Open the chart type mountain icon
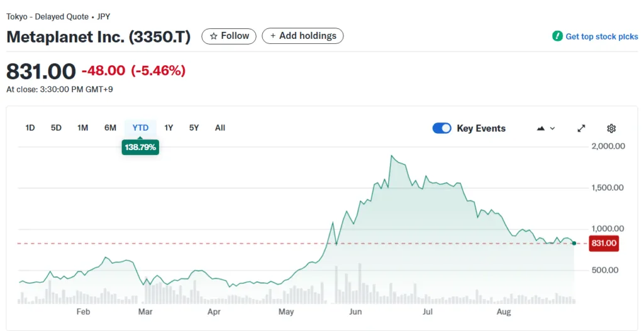This screenshot has height=331, width=644. 541,128
